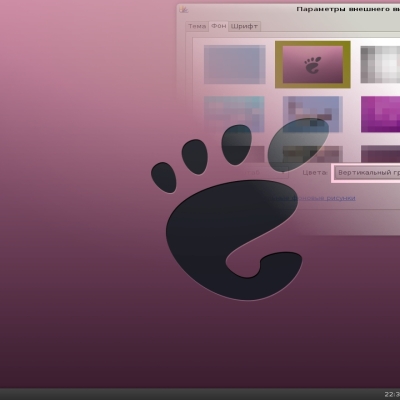Pick the teal-blue wallpaper in second row
Viewport: 400px width, 400px height.
tap(234, 114)
